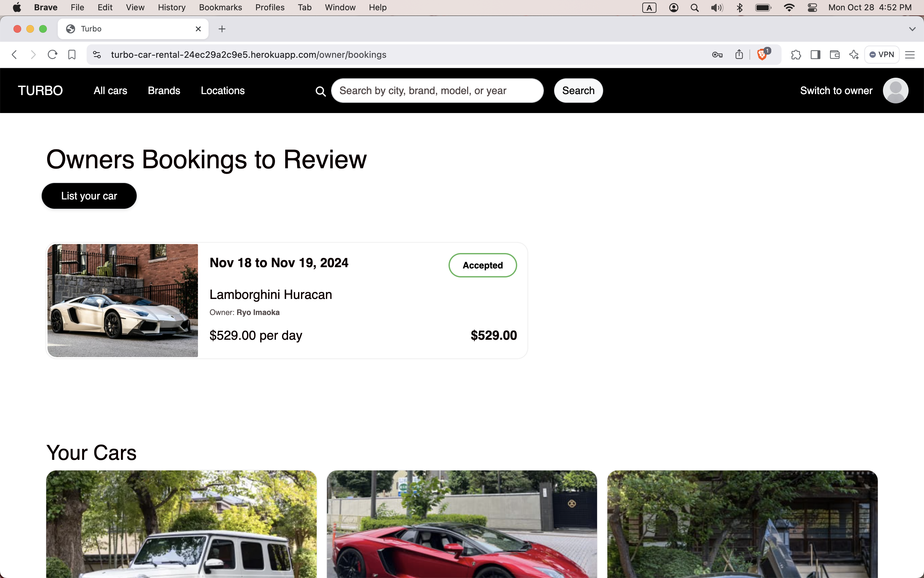Click the $529.00 per day rate
The image size is (924, 578).
[x=256, y=335]
